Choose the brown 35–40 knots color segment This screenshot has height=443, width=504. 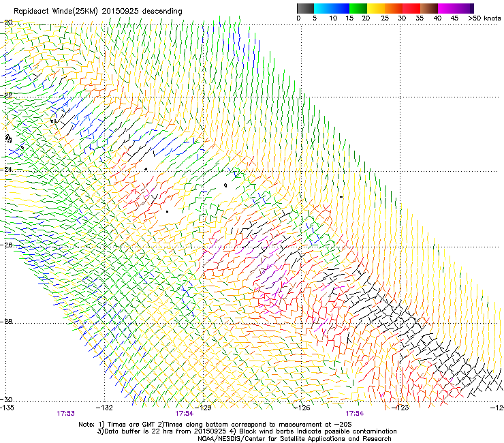429,8
